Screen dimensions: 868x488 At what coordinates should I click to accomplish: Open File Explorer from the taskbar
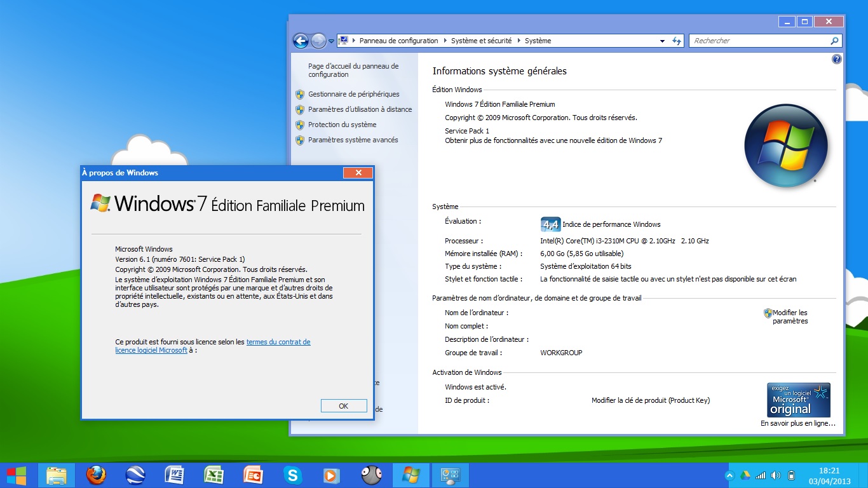click(x=57, y=475)
